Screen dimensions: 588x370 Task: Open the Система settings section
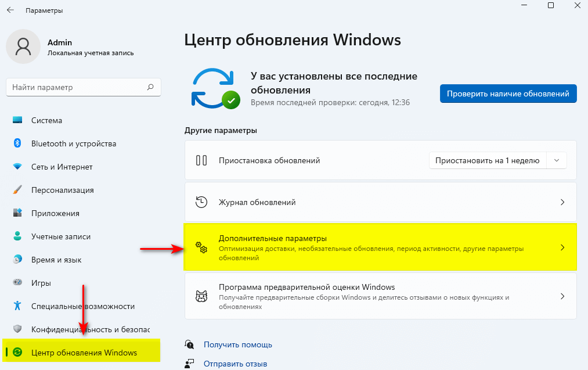(46, 120)
